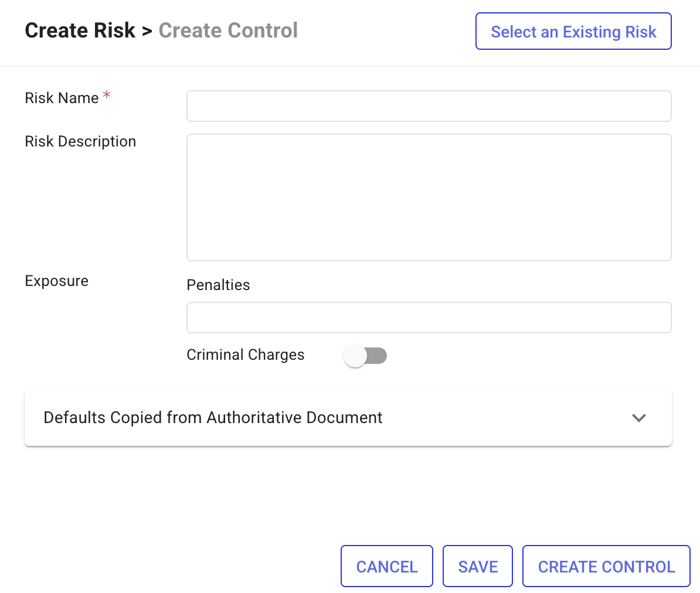
Task: Click the chevron-down icon in the Defaults panel
Action: (x=638, y=418)
